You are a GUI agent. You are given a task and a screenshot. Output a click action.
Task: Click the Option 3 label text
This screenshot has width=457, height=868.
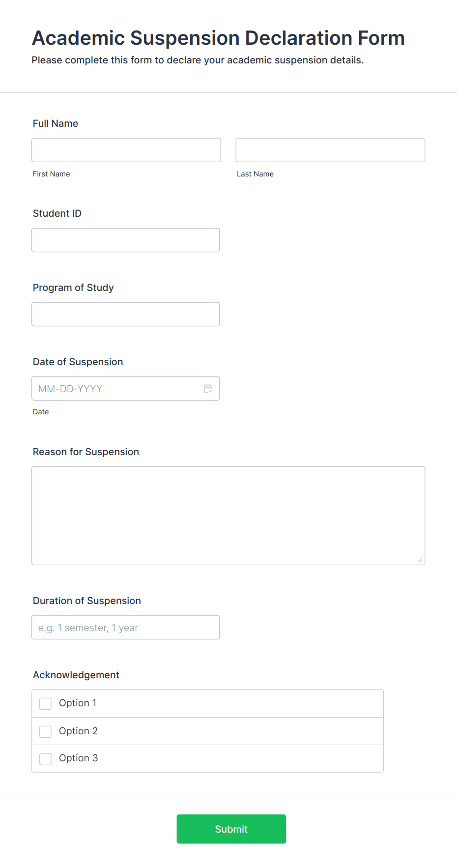(x=78, y=758)
